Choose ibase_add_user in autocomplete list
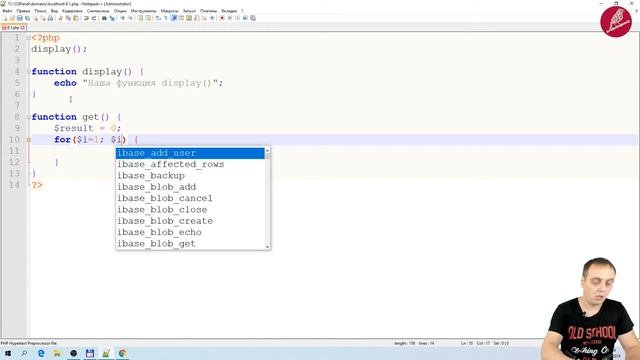This screenshot has height=360, width=640. coord(190,153)
